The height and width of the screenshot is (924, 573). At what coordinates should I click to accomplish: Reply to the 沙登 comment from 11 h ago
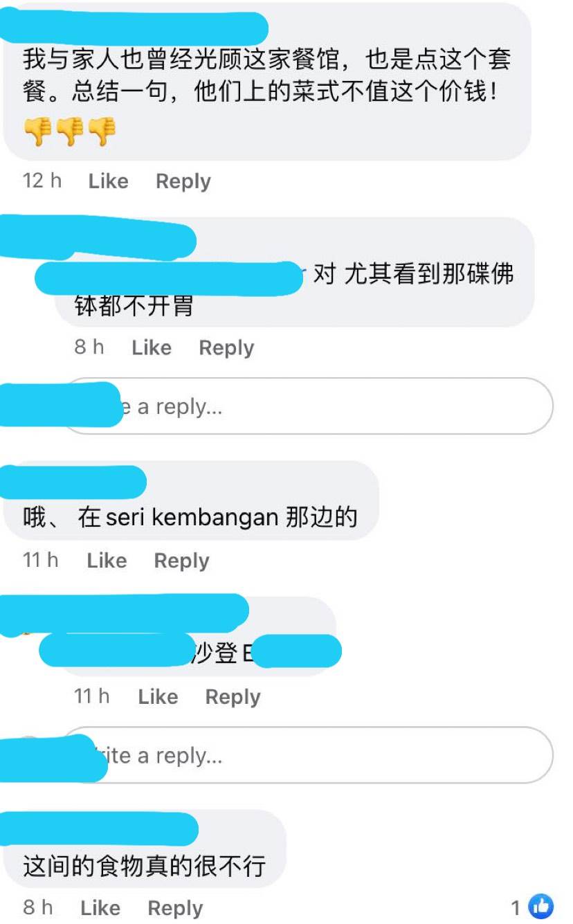click(233, 696)
